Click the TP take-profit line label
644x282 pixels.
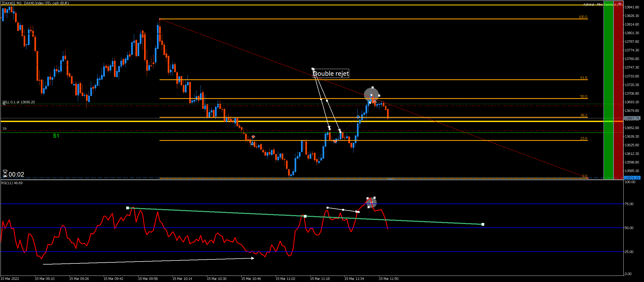pos(5,129)
